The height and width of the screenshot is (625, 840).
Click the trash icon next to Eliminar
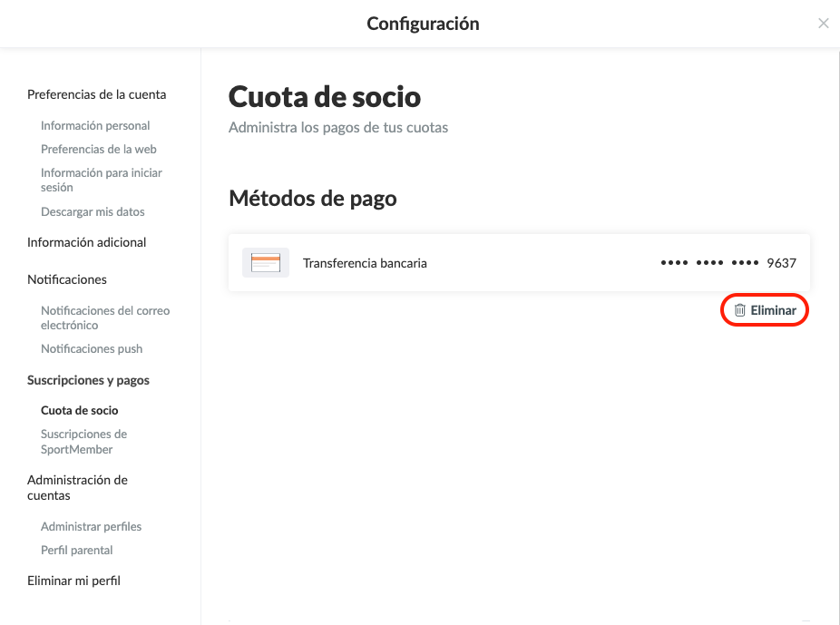[739, 310]
